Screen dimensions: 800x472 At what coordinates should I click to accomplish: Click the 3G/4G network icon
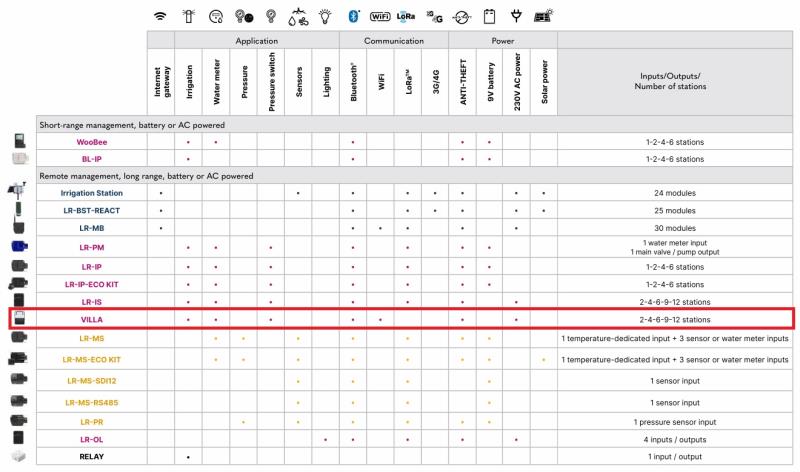434,17
